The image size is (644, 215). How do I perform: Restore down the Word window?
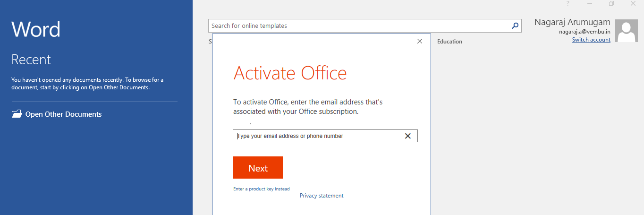point(611,3)
